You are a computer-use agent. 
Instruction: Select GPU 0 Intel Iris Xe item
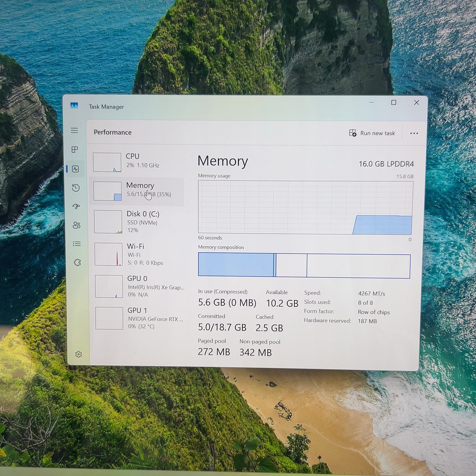coord(139,286)
